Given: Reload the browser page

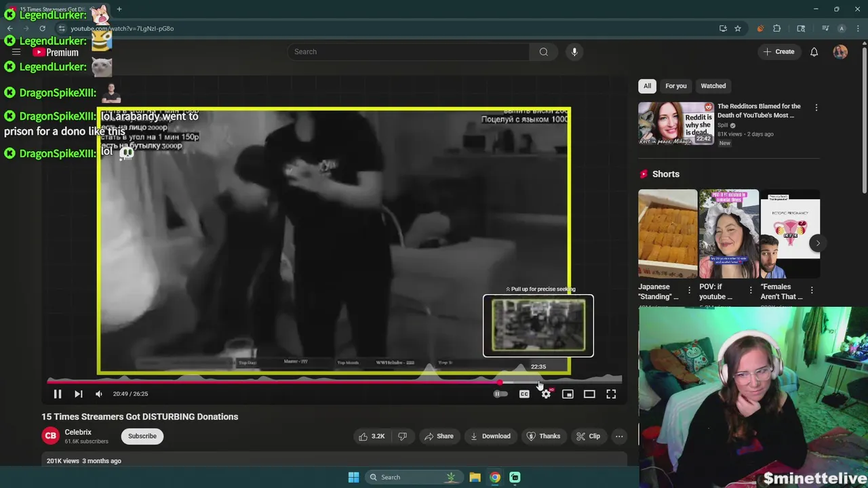Looking at the screenshot, I should [x=42, y=28].
